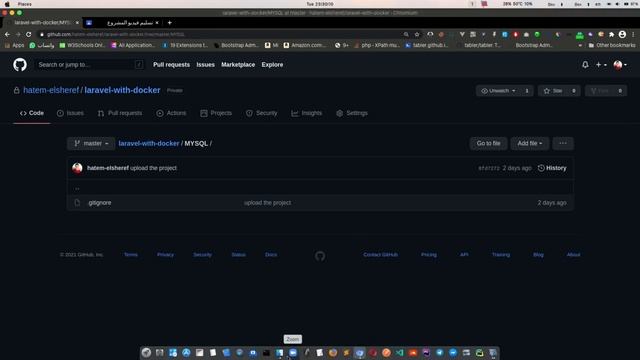Switch to the Actions tab

pos(171,113)
